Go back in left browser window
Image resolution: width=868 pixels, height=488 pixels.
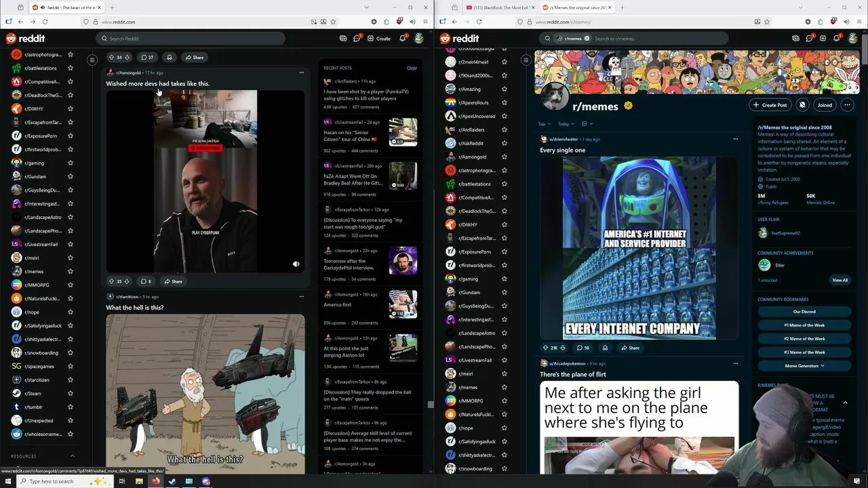tap(20, 22)
